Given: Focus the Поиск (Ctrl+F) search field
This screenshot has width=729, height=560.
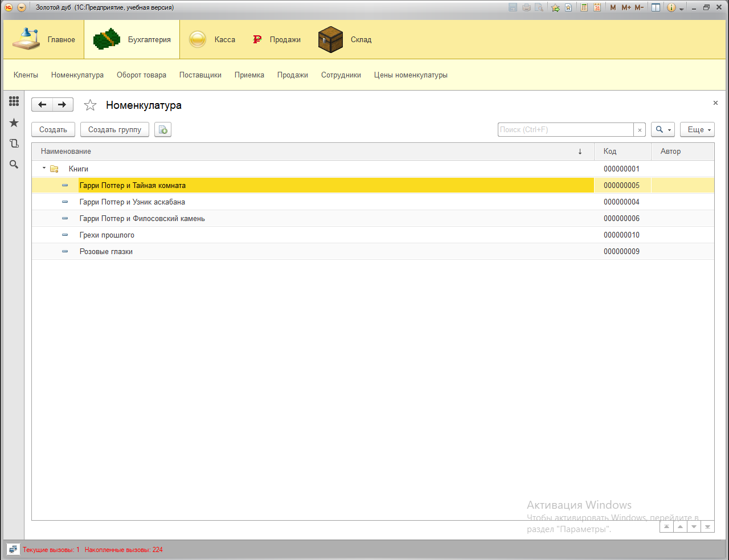Looking at the screenshot, I should [x=566, y=130].
